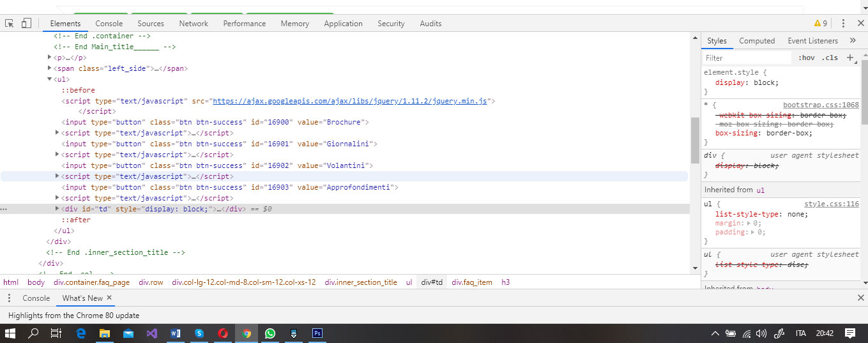Expand the script node below the Volantini input

[x=57, y=176]
